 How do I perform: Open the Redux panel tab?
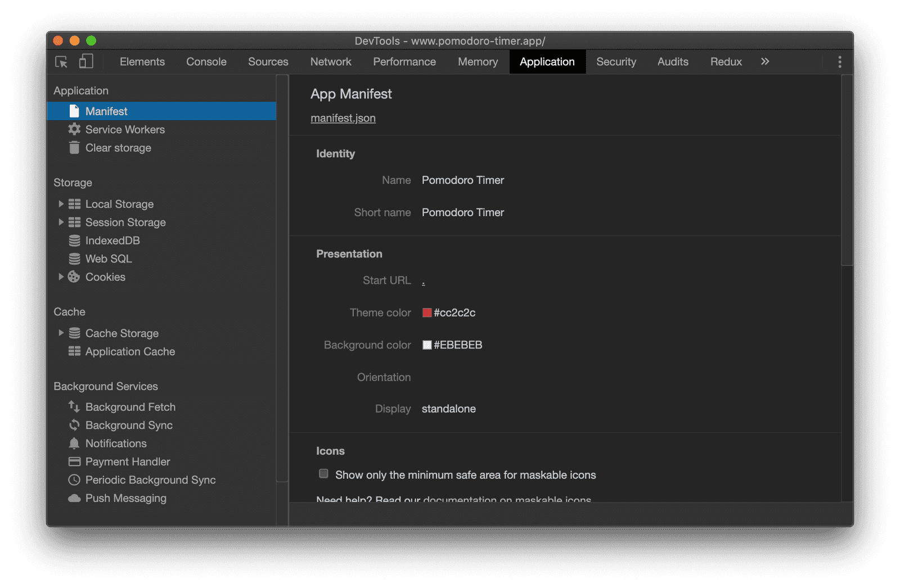click(726, 62)
